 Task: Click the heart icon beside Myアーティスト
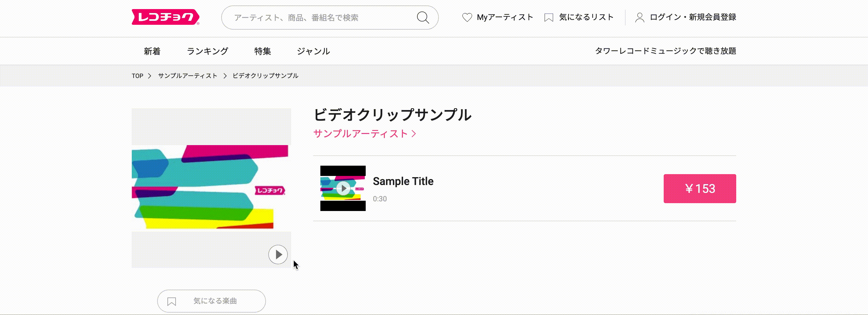(467, 17)
